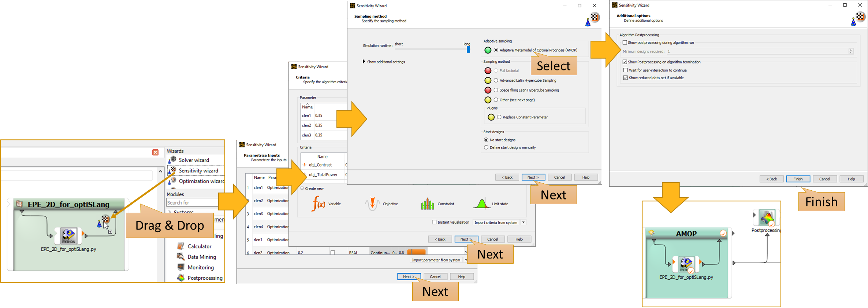
Task: Expand the Systems tree in Modules
Action: [169, 212]
